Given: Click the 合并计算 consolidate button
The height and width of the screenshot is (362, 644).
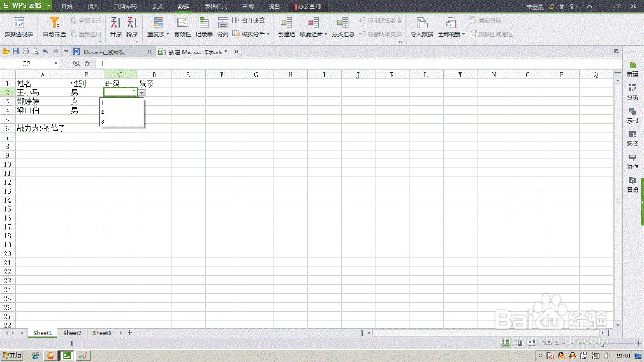Looking at the screenshot, I should coord(249,21).
